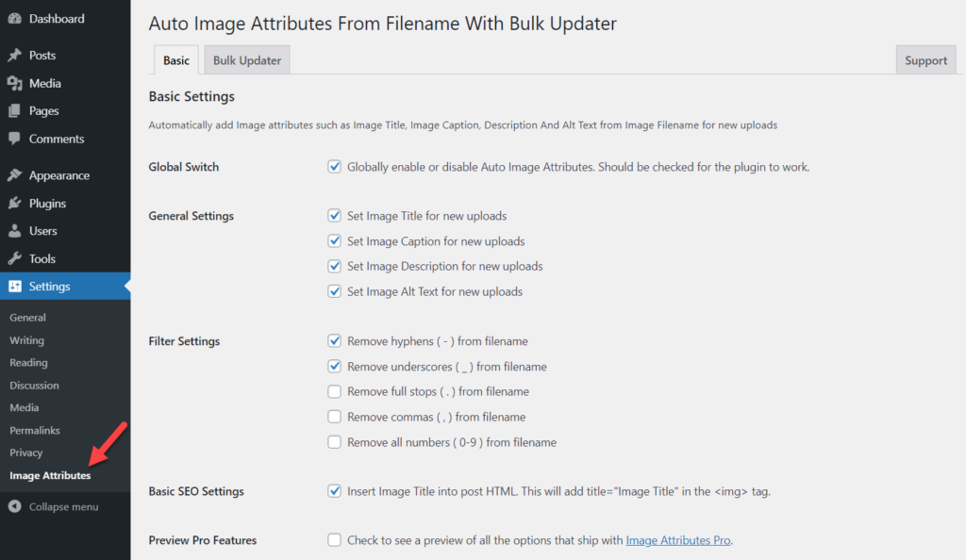Screen dimensions: 966x560
Task: Click the Plugins plug icon
Action: click(15, 203)
